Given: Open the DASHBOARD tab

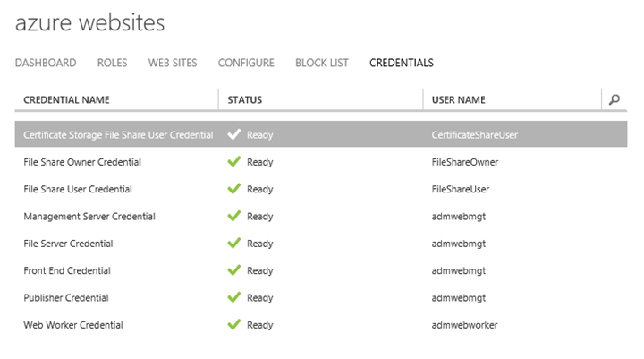Looking at the screenshot, I should [x=46, y=63].
